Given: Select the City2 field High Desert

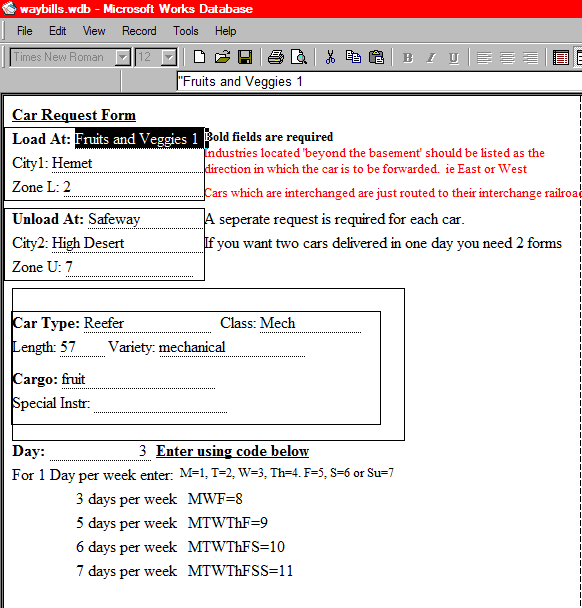Looking at the screenshot, I should click(127, 244).
